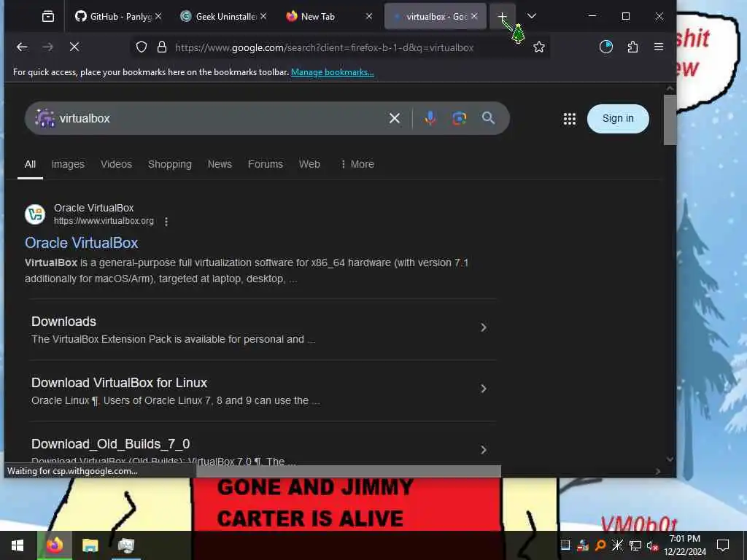The image size is (747, 560).
Task: Open Download_Old_Builds_7_0 sitelink
Action: pyautogui.click(x=111, y=444)
